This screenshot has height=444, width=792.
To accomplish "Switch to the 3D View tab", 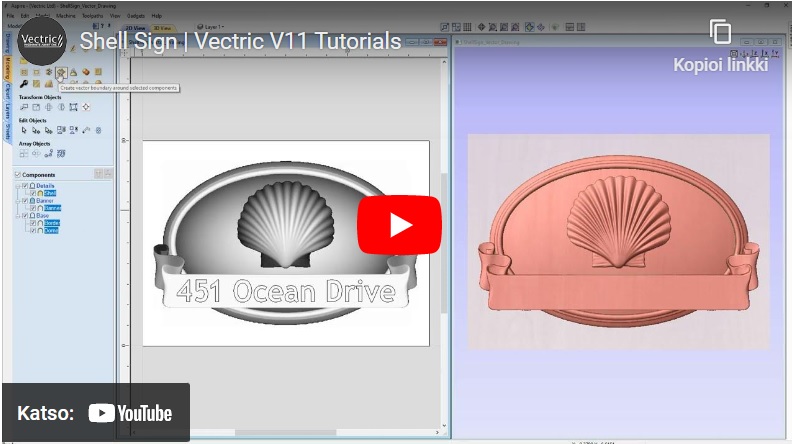I will 162,28.
